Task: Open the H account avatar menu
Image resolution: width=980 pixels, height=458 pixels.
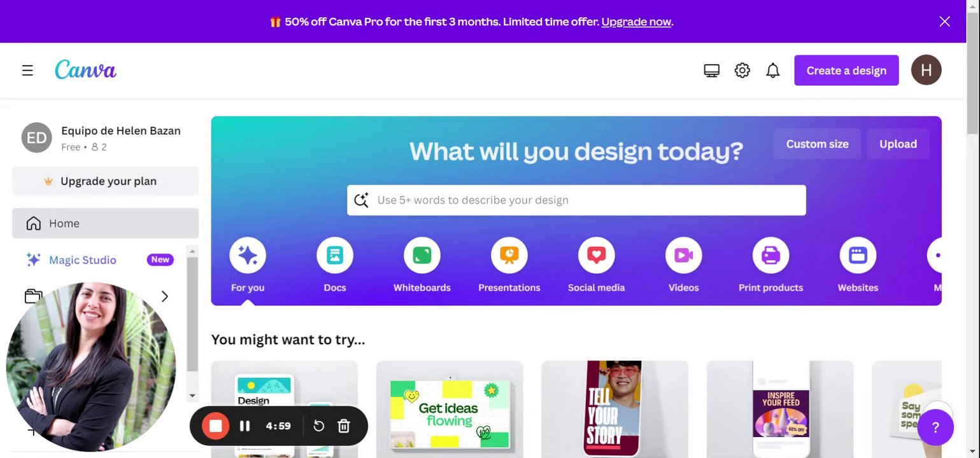Action: (x=926, y=70)
